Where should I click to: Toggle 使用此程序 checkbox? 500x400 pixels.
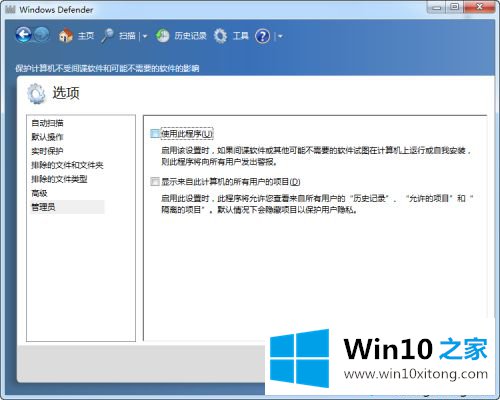pos(155,134)
